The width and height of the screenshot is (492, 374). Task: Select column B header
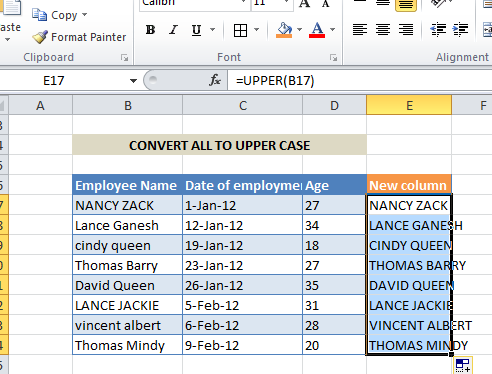coord(128,106)
